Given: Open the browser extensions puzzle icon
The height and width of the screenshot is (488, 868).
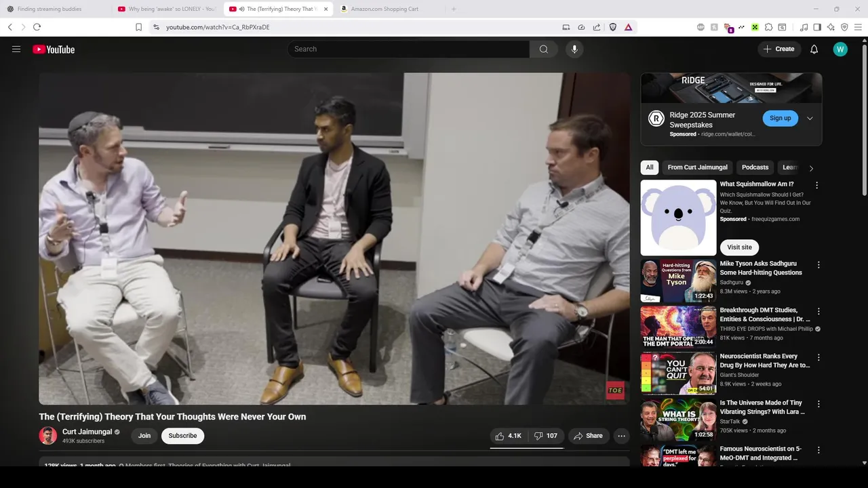Looking at the screenshot, I should [768, 27].
